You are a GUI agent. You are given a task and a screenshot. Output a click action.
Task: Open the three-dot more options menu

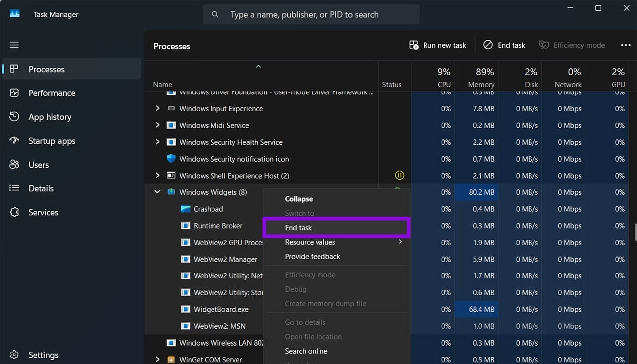(626, 45)
